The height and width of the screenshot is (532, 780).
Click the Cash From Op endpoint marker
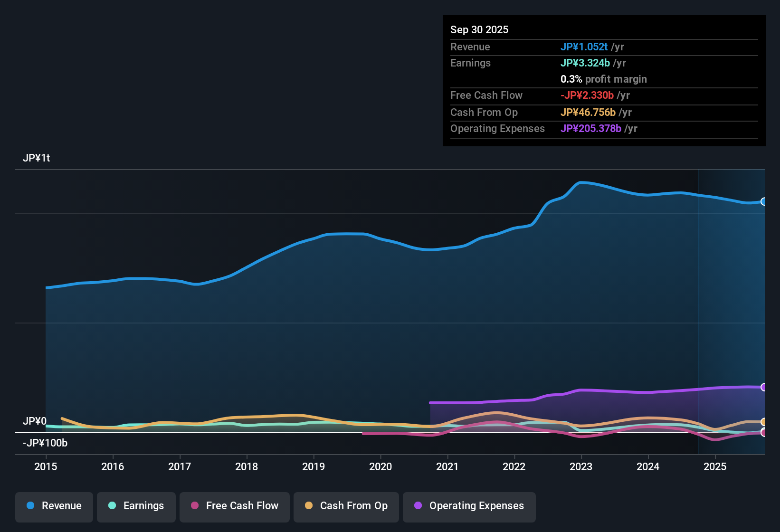[764, 421]
